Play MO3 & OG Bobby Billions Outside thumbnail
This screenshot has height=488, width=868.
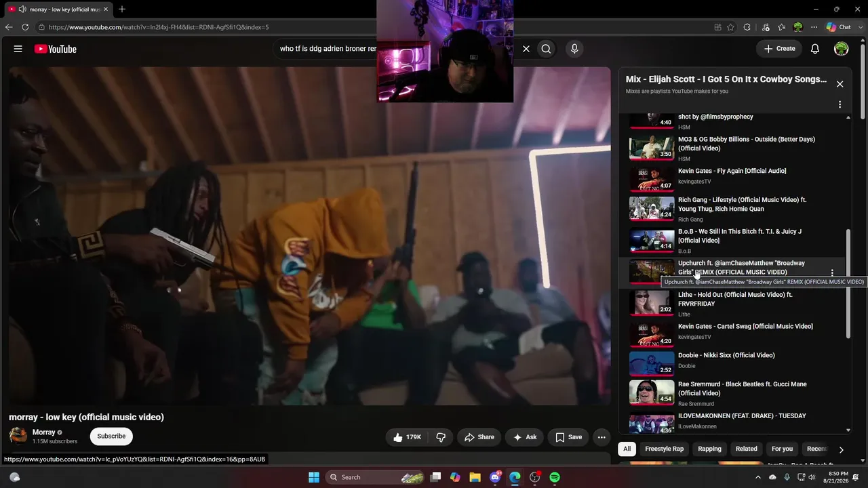pyautogui.click(x=652, y=148)
